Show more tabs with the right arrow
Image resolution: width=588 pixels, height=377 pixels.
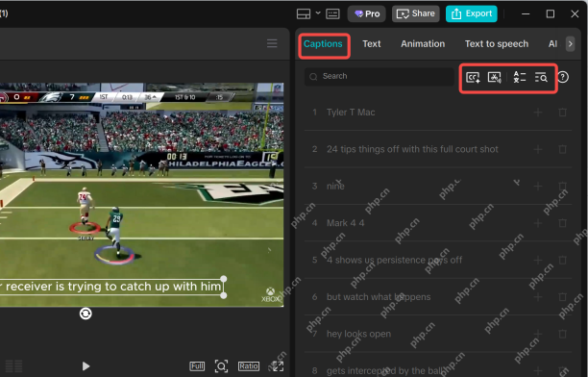click(570, 44)
